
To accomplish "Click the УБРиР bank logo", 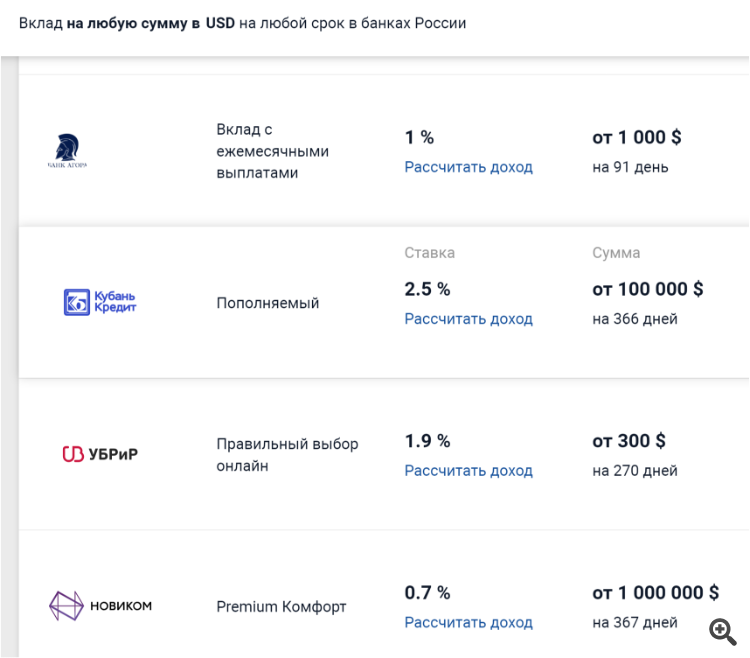I will point(100,454).
